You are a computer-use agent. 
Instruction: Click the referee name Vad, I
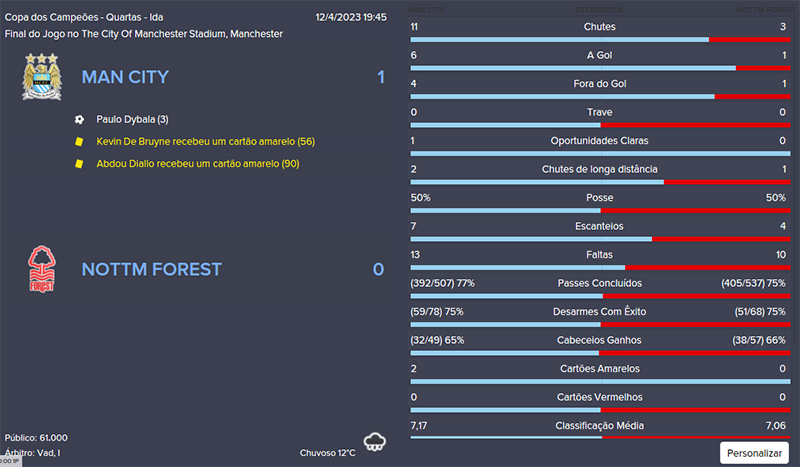click(47, 453)
